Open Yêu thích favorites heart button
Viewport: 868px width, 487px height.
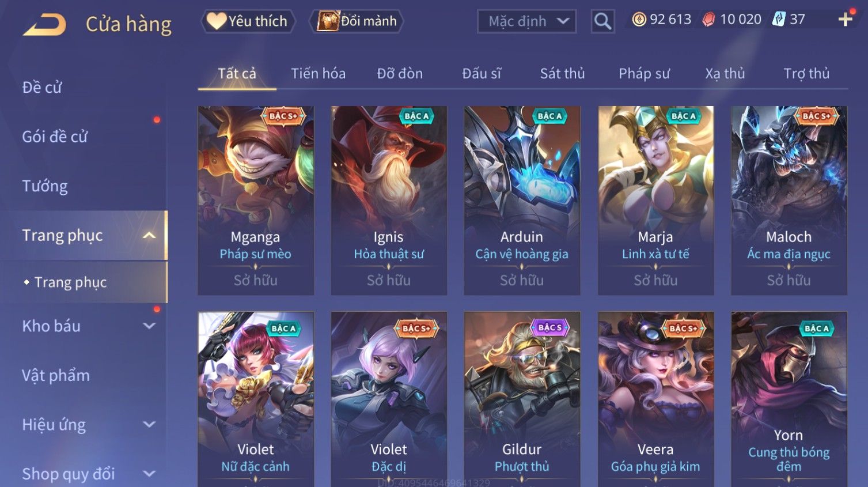pos(248,21)
